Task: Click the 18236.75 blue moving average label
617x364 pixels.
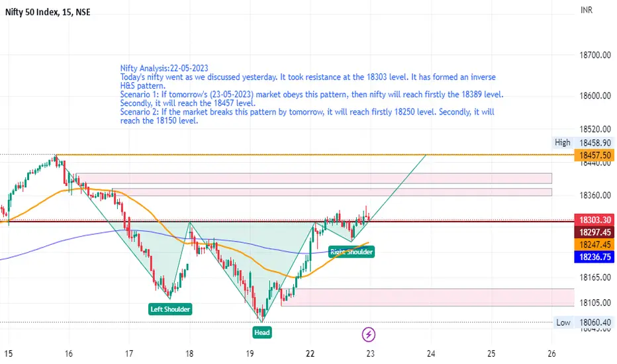Action: 594,257
